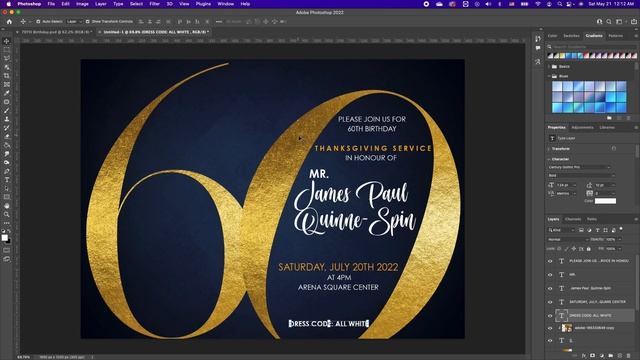
Task: Select the Pen tool
Action: 7,171
